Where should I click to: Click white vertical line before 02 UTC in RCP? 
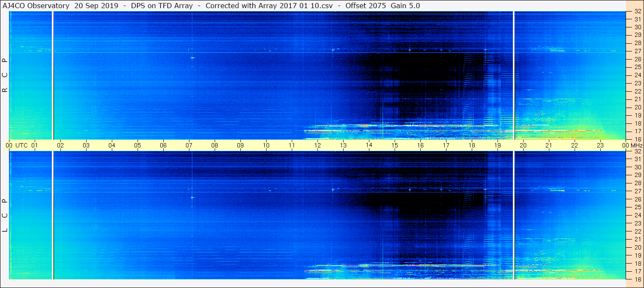53,75
